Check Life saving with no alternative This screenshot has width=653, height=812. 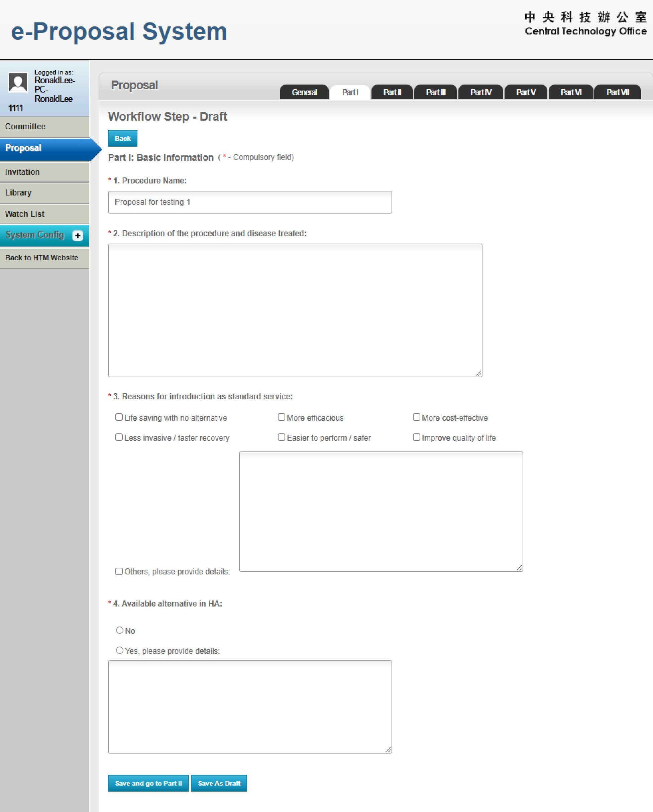click(119, 417)
